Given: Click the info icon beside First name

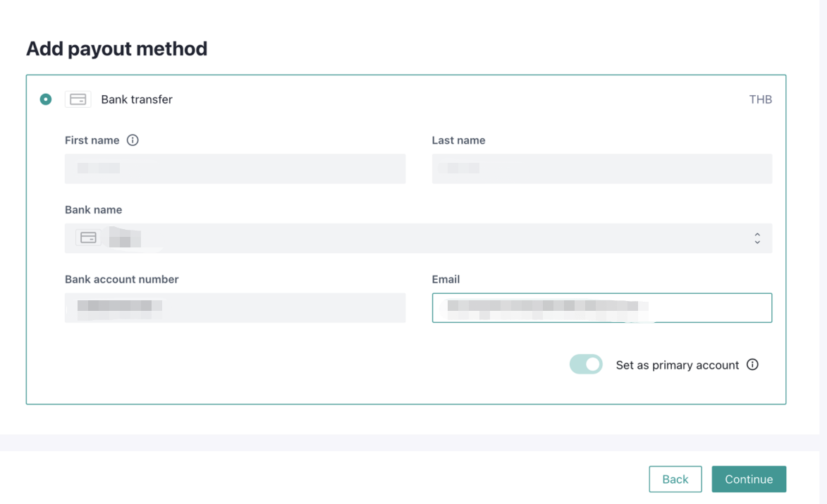Looking at the screenshot, I should (133, 140).
